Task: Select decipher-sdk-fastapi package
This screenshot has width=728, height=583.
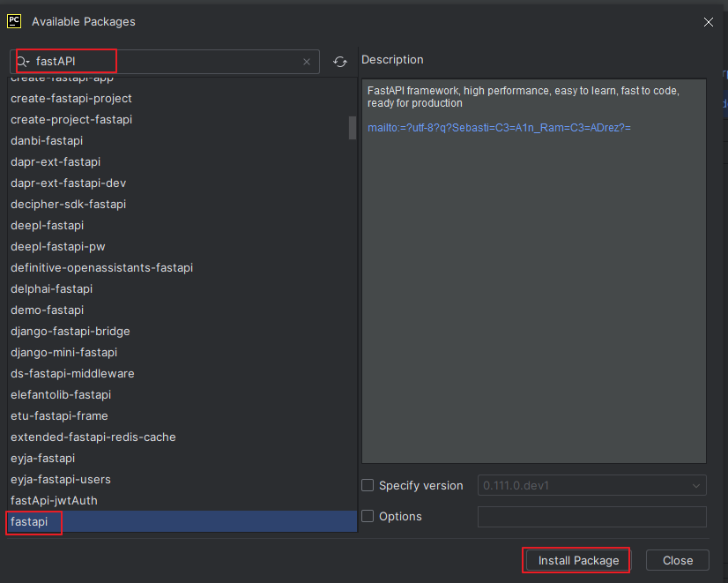Action: pyautogui.click(x=182, y=205)
